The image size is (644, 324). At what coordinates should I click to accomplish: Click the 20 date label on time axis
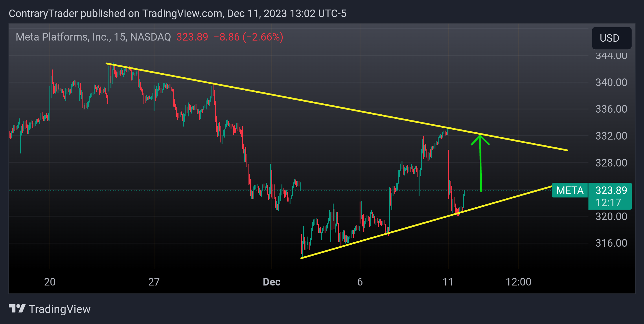50,282
